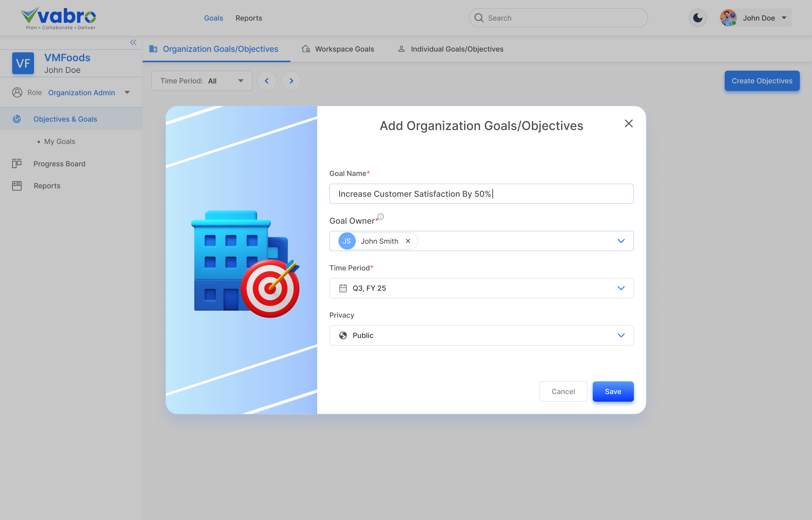Select the Objectives & Goals sidebar icon
Image resolution: width=812 pixels, height=520 pixels.
pyautogui.click(x=17, y=119)
